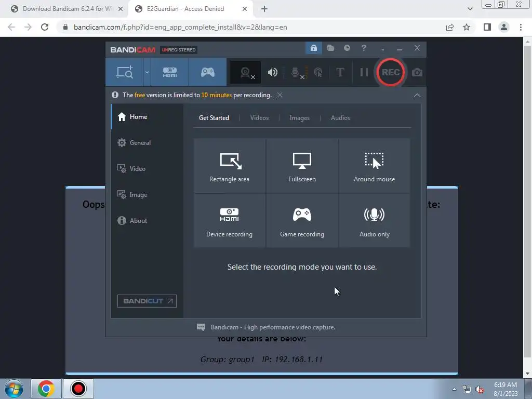The image size is (532, 399).
Task: Collapse the Bandicam panel with chevron
Action: (417, 96)
